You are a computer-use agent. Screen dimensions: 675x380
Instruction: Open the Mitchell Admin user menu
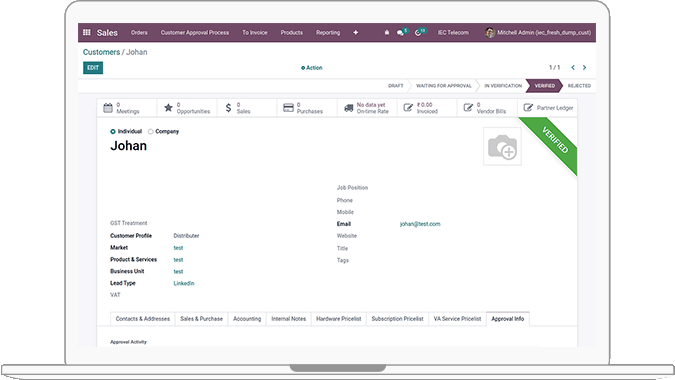[x=538, y=32]
